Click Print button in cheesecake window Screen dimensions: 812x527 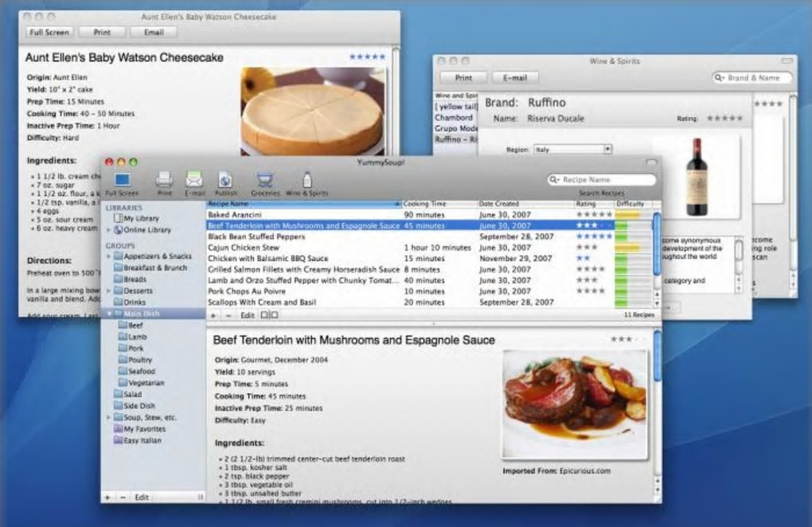(x=102, y=32)
